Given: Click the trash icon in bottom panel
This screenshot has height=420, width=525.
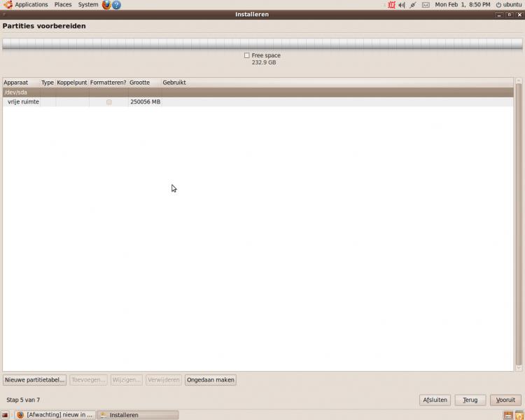Looking at the screenshot, I should pos(519,415).
